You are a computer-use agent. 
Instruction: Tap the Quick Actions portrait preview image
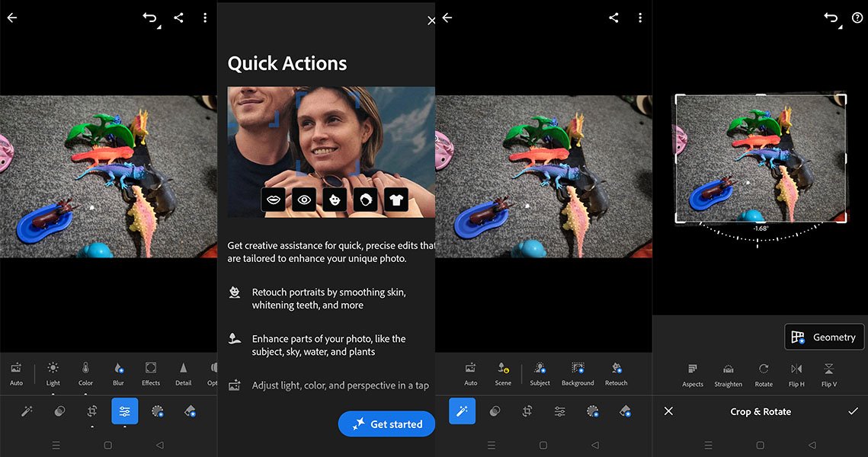point(331,152)
